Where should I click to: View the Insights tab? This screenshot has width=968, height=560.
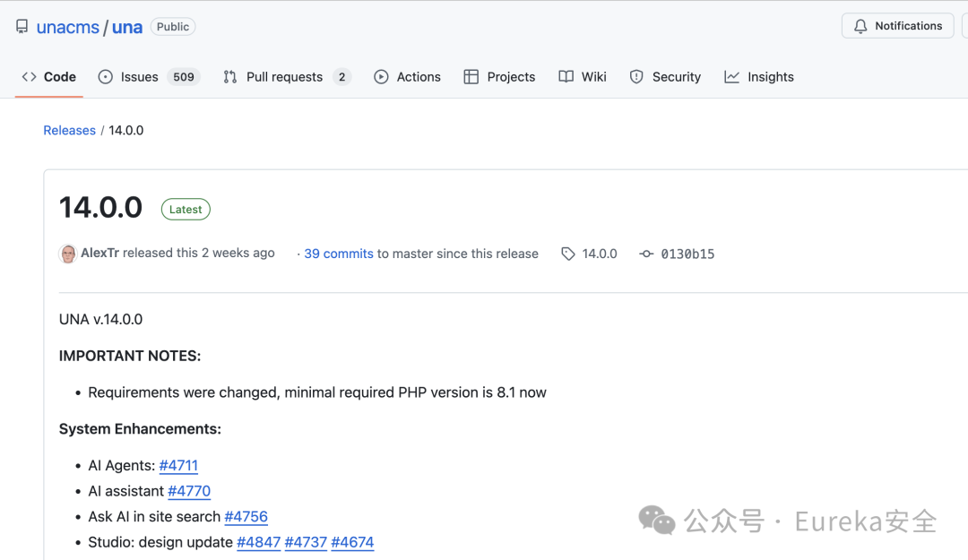click(759, 76)
